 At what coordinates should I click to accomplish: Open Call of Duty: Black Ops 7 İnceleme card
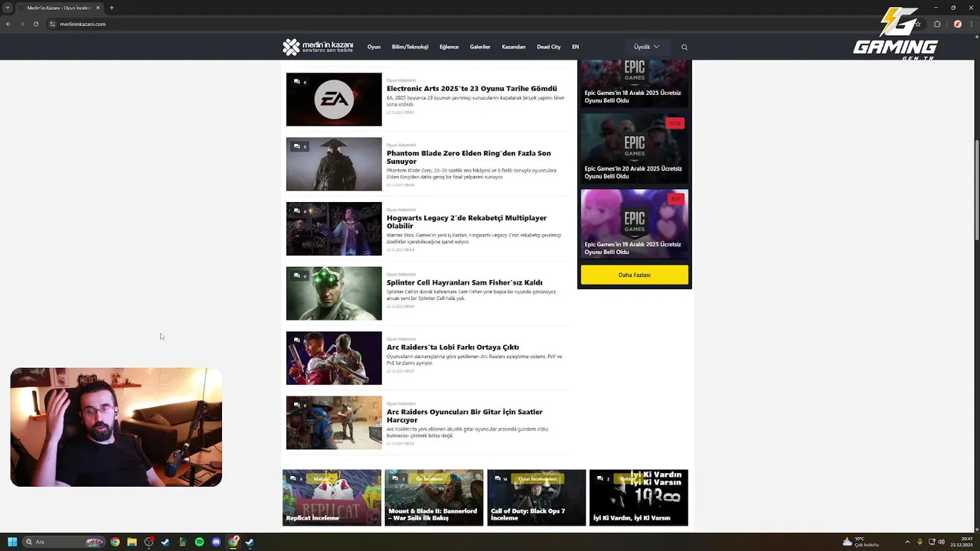[x=536, y=497]
